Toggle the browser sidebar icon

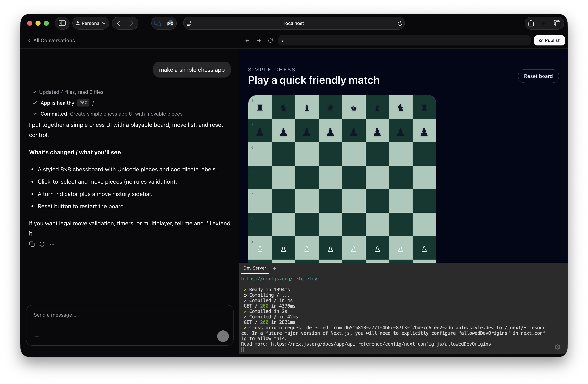62,23
